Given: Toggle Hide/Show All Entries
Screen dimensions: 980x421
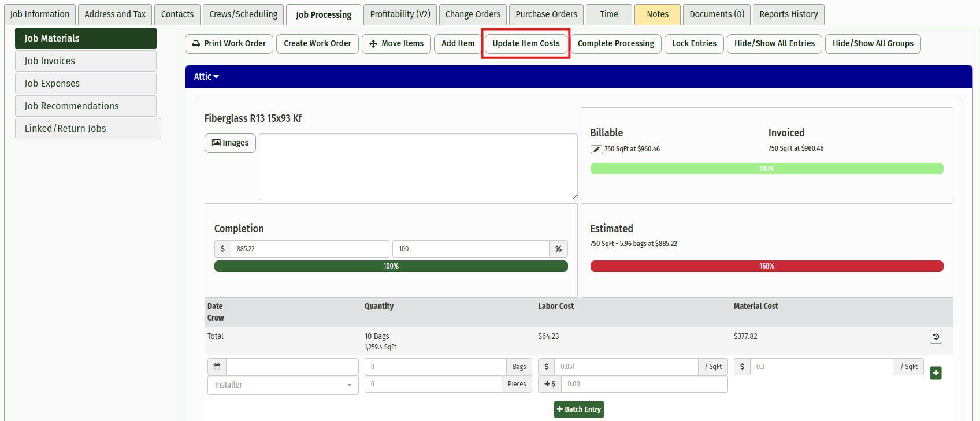Looking at the screenshot, I should [774, 44].
